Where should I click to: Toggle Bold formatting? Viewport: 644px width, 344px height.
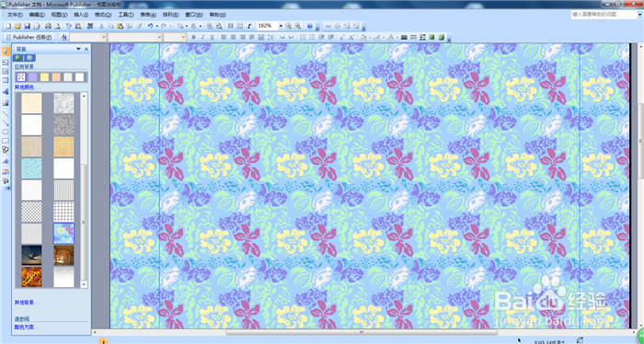click(x=193, y=38)
